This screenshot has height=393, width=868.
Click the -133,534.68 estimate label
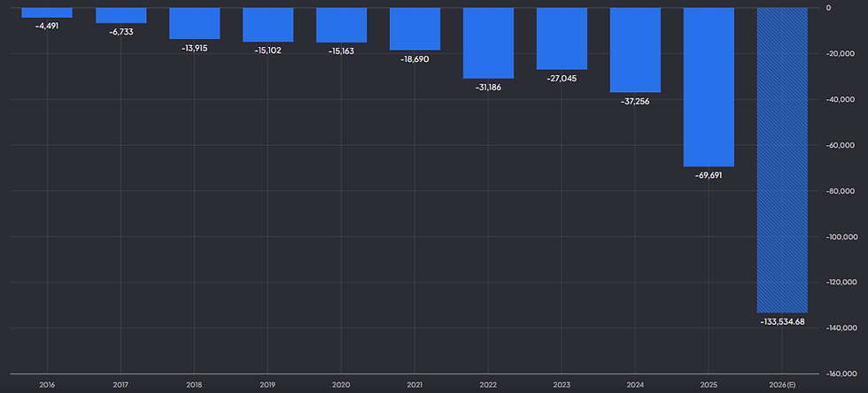click(x=782, y=321)
